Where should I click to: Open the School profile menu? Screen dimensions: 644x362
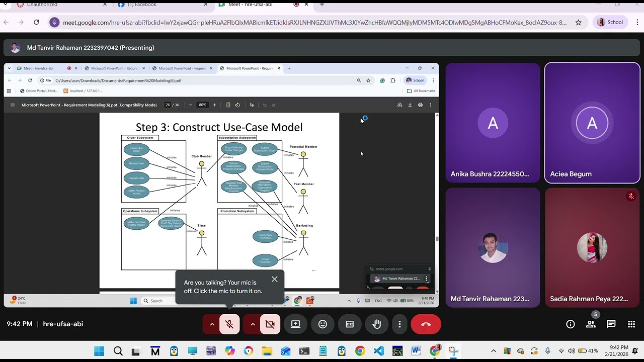coord(611,22)
